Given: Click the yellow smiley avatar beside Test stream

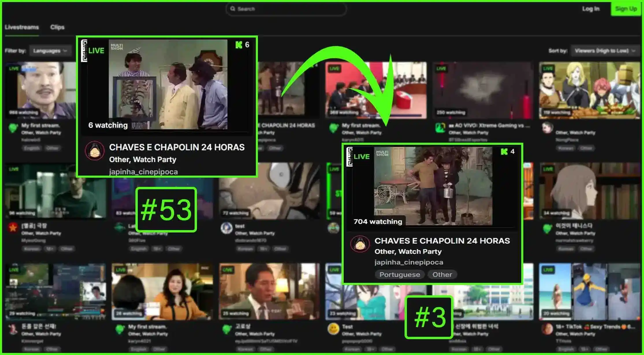Looking at the screenshot, I should [333, 328].
